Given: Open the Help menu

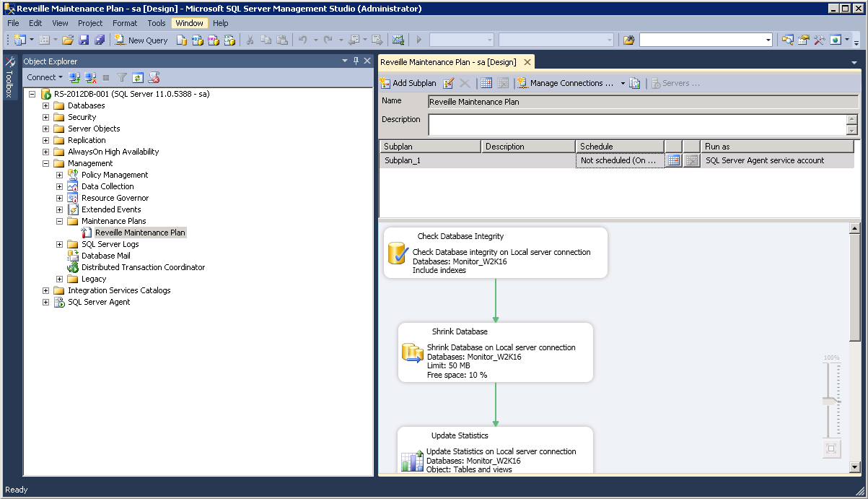Looking at the screenshot, I should 220,23.
